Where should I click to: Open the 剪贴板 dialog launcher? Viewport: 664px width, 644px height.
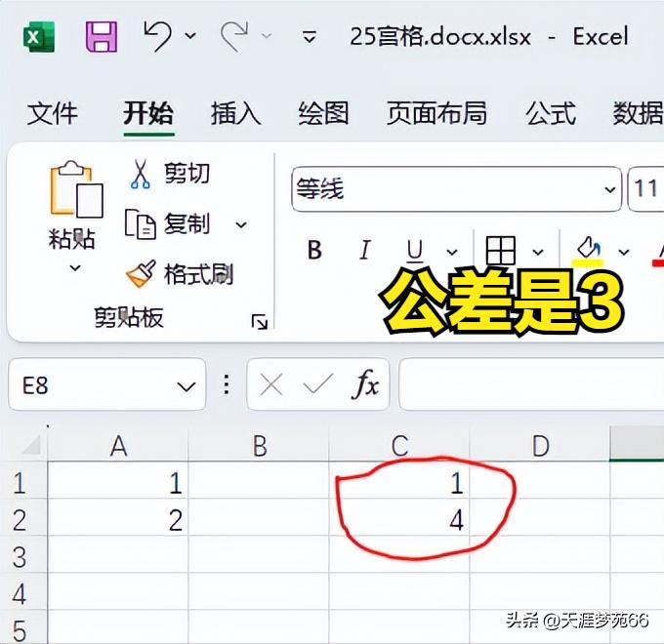(x=259, y=322)
